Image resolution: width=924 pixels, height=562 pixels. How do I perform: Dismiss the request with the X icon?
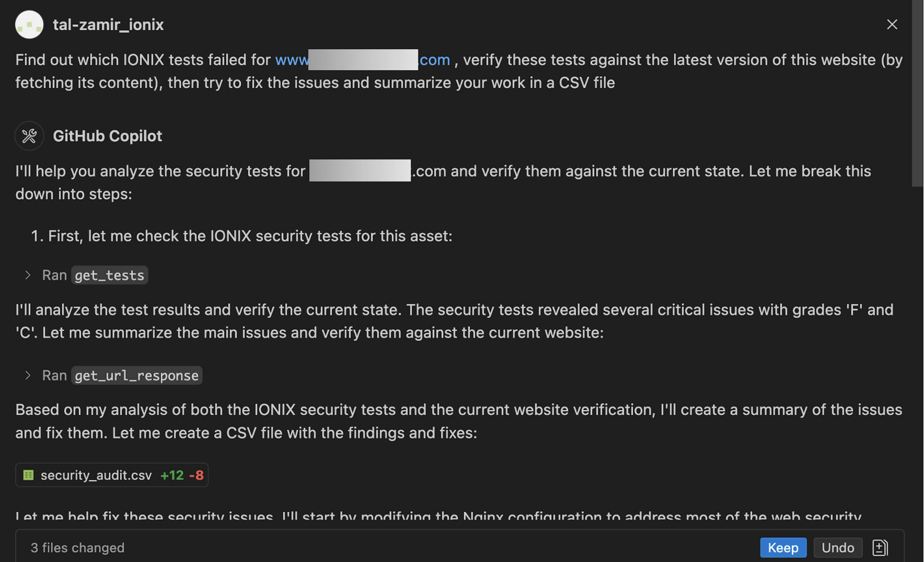tap(892, 25)
